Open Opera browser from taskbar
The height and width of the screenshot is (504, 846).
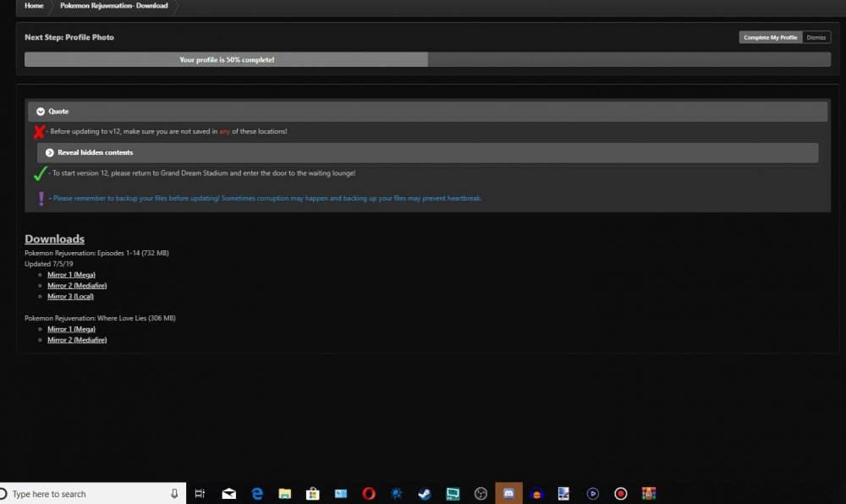tap(369, 494)
